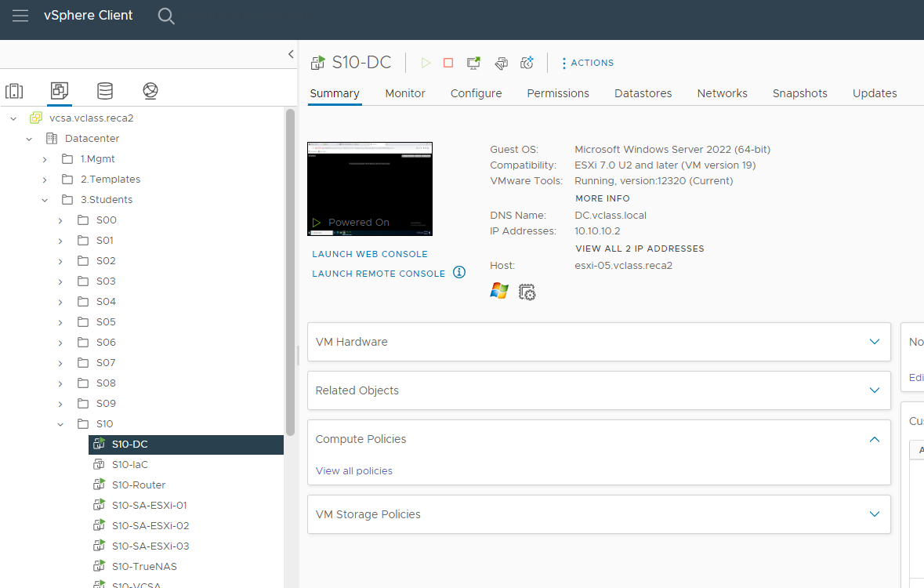Screen dimensions: 924x588
Task: Open the Configure tab
Action: tap(476, 93)
